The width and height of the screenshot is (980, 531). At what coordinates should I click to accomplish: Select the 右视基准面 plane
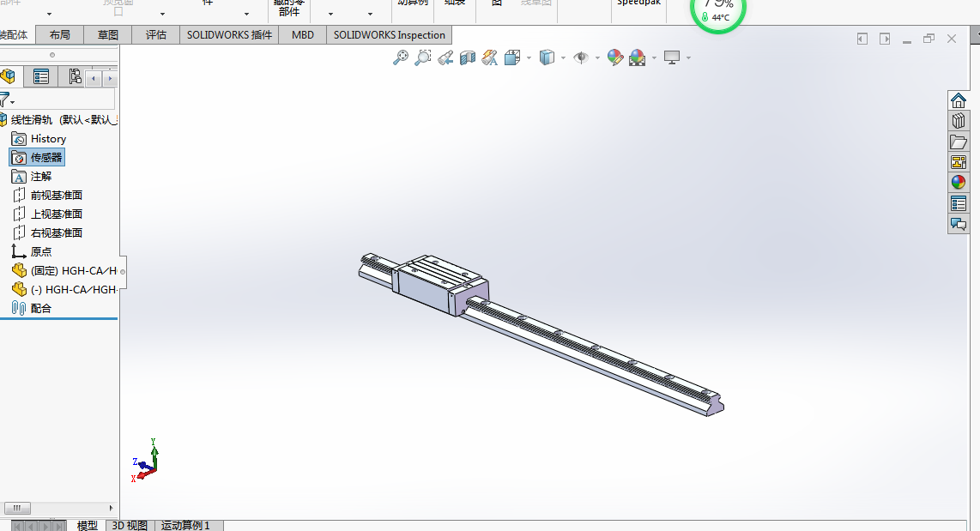pyautogui.click(x=47, y=232)
